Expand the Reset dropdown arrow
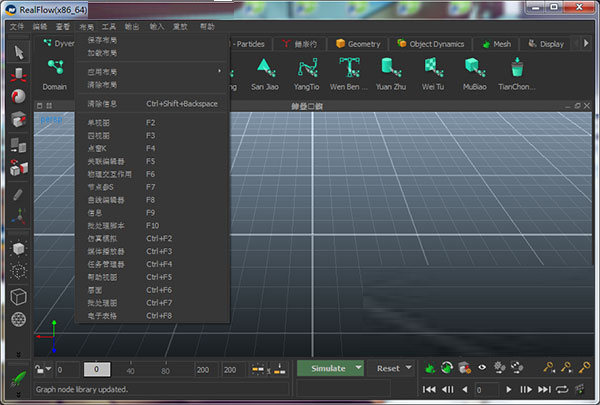This screenshot has width=600, height=405. (409, 368)
